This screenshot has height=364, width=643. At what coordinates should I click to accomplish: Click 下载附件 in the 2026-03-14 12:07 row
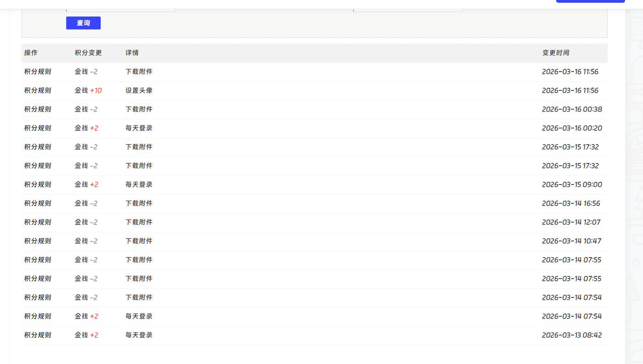pos(139,222)
